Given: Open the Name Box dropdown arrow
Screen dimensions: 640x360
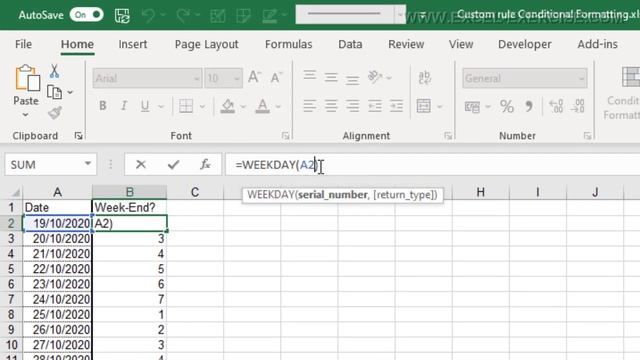Looking at the screenshot, I should [88, 164].
